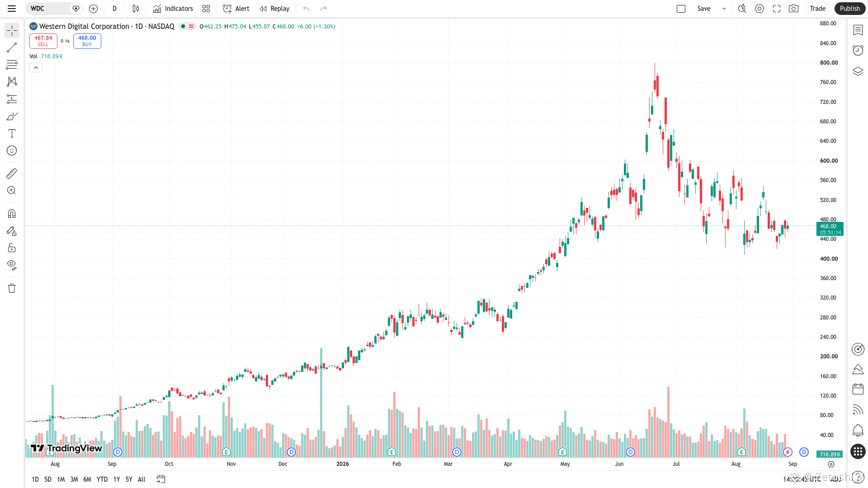Open the emoji icons tool
The width and height of the screenshot is (868, 488).
(x=12, y=150)
